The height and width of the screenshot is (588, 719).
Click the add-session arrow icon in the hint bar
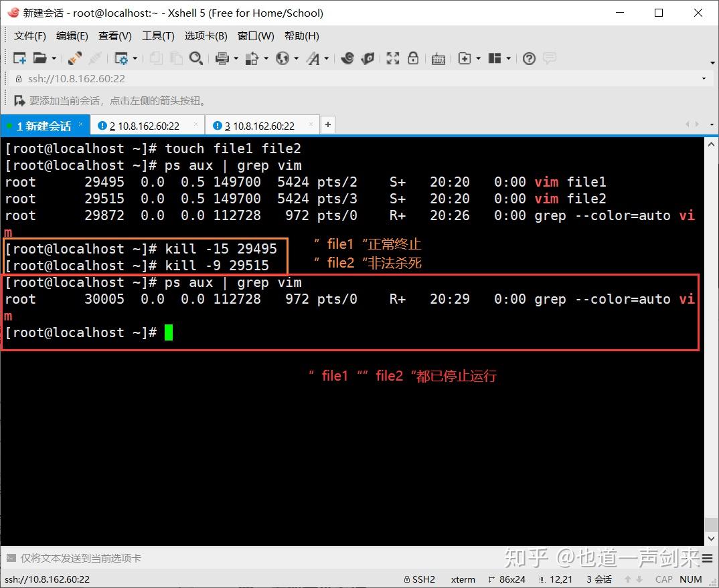[19, 100]
